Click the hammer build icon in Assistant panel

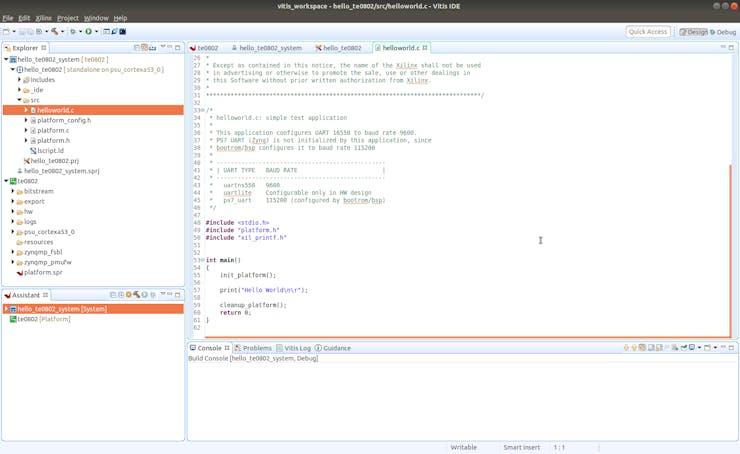click(136, 295)
